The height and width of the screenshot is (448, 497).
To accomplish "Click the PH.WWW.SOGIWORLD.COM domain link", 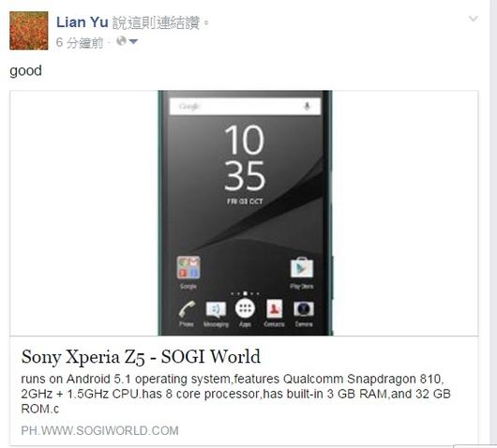I will pyautogui.click(x=99, y=430).
